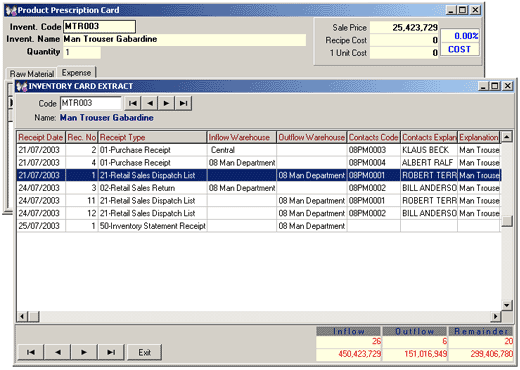Screen dimensions: 520x370
Task: Click bottom first-record navigation button near Exit
Action: [31, 352]
